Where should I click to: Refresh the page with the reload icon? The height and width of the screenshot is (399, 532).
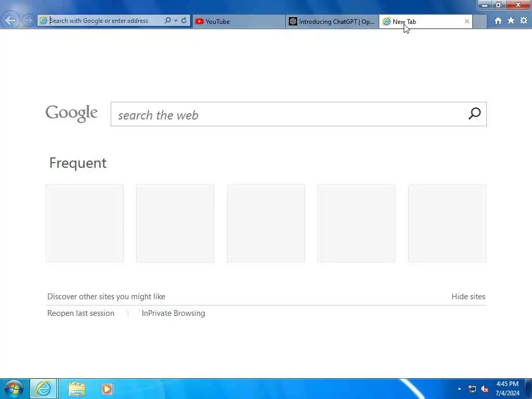(x=183, y=20)
